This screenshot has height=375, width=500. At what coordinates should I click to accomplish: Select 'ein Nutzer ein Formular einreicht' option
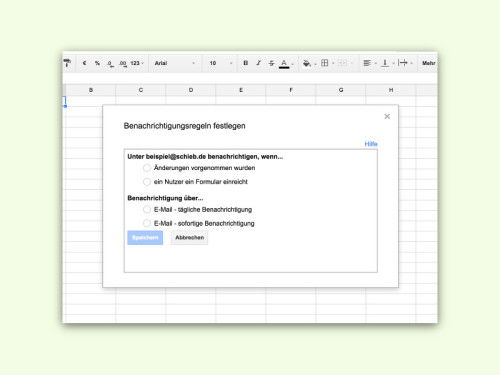coord(147,182)
